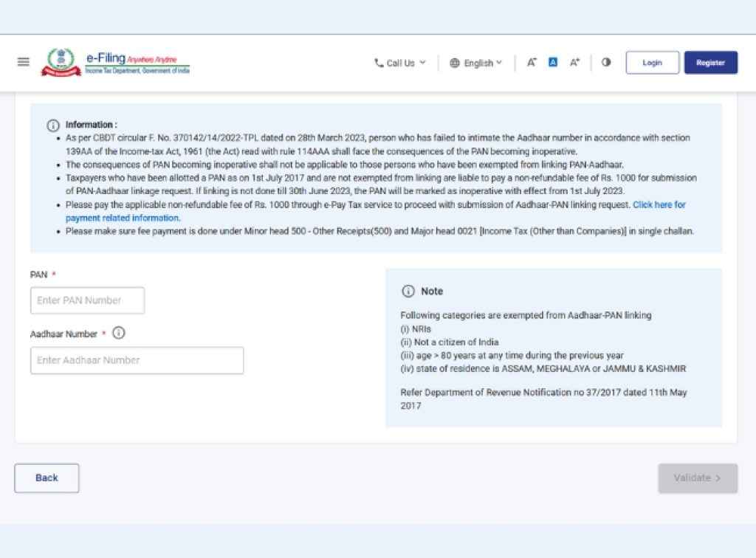This screenshot has width=756, height=558.
Task: Click the Validate button
Action: point(697,478)
